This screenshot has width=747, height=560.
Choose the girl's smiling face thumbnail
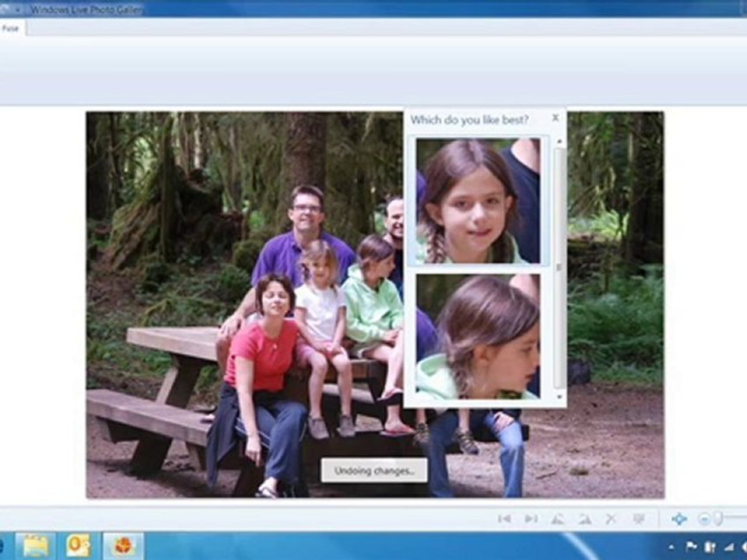(x=479, y=201)
